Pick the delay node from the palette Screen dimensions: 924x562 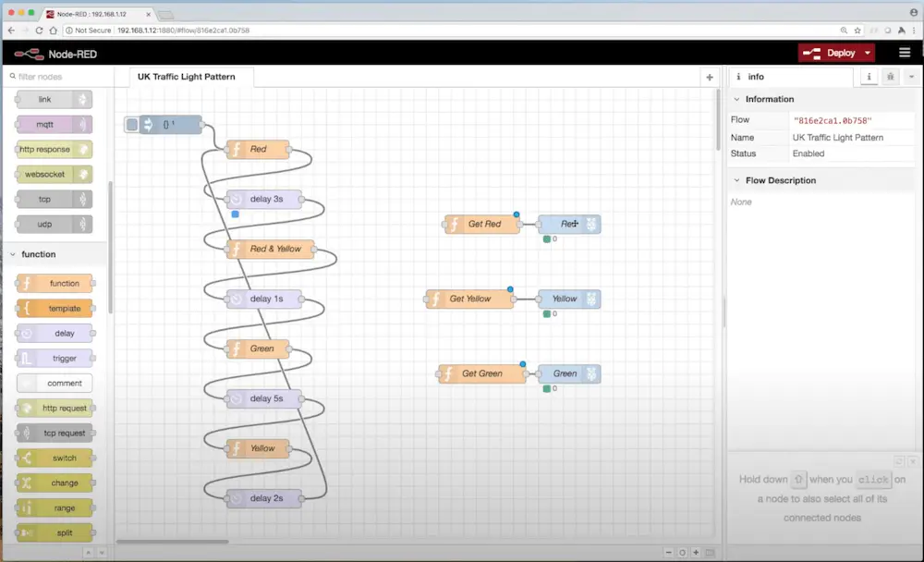pyautogui.click(x=53, y=333)
